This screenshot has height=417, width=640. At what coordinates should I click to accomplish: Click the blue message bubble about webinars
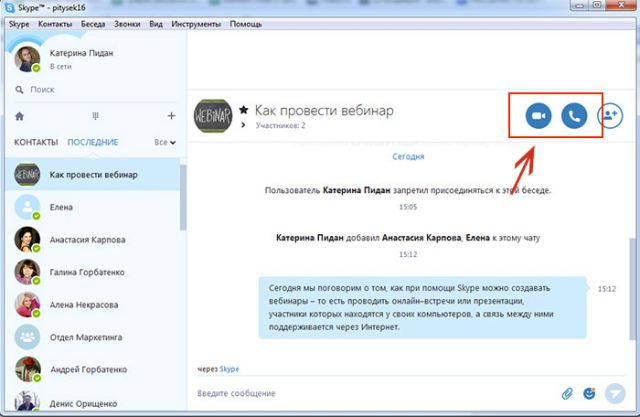422,308
